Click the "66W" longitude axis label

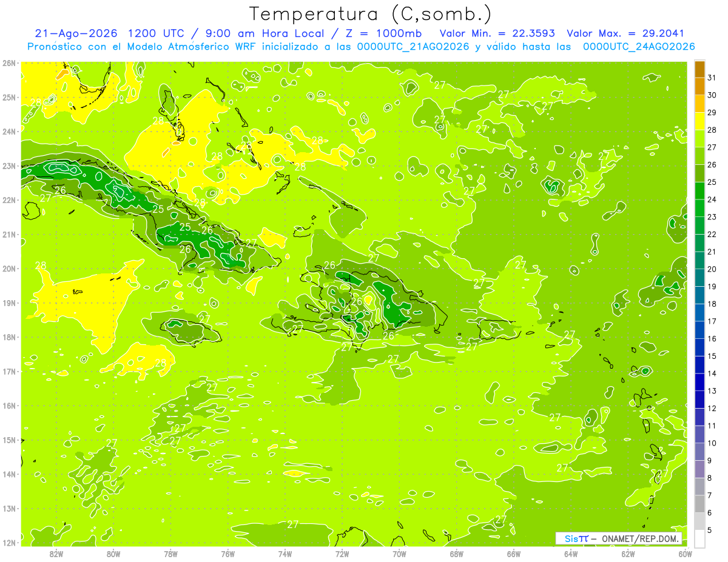[x=514, y=554]
